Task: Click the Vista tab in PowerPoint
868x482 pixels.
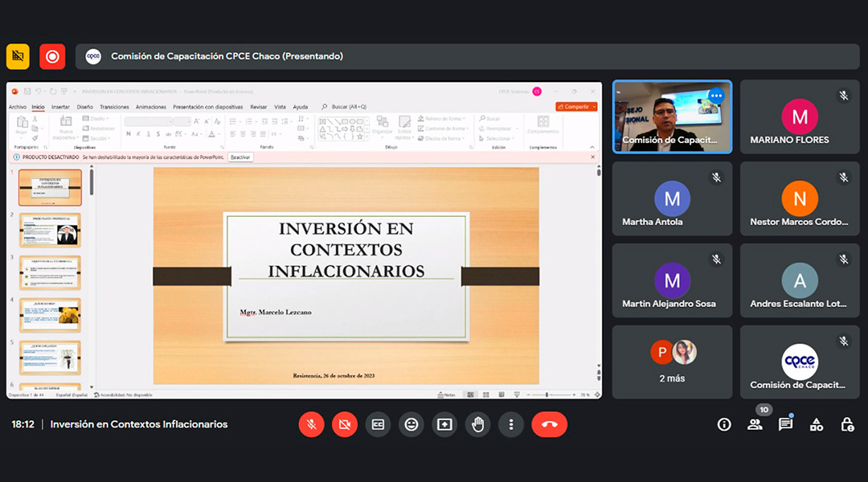Action: 280,107
